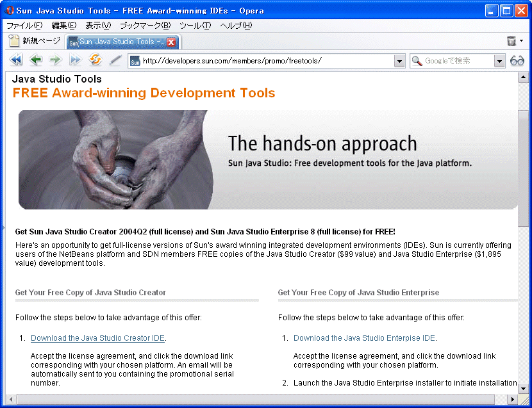
Task: Open the ファイル(F) menu
Action: click(24, 26)
